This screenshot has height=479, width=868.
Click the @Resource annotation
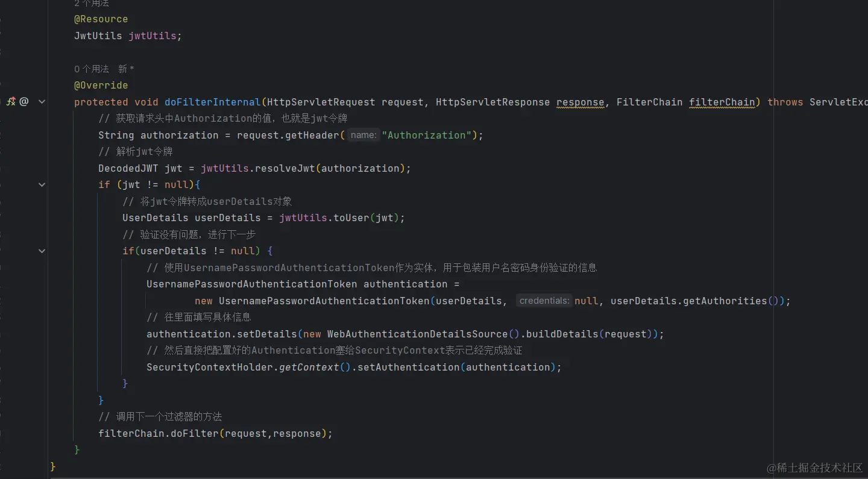(x=101, y=19)
